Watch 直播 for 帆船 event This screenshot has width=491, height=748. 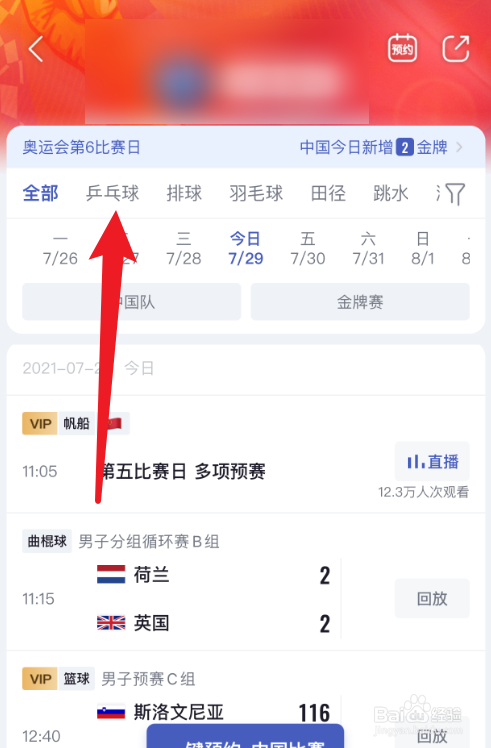click(x=432, y=461)
